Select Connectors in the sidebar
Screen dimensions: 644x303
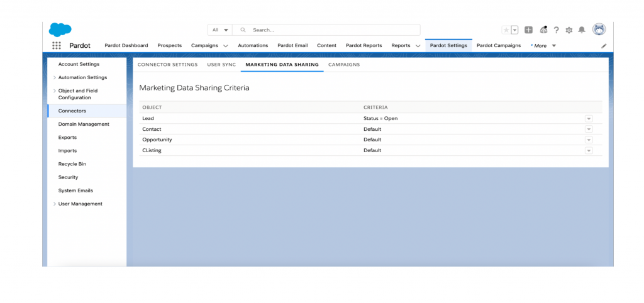click(87, 111)
